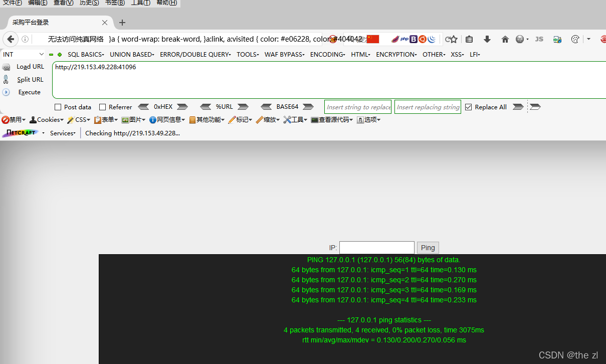Viewport: 606px width, 364px height.
Task: Click the right arrow after %URL
Action: click(243, 107)
